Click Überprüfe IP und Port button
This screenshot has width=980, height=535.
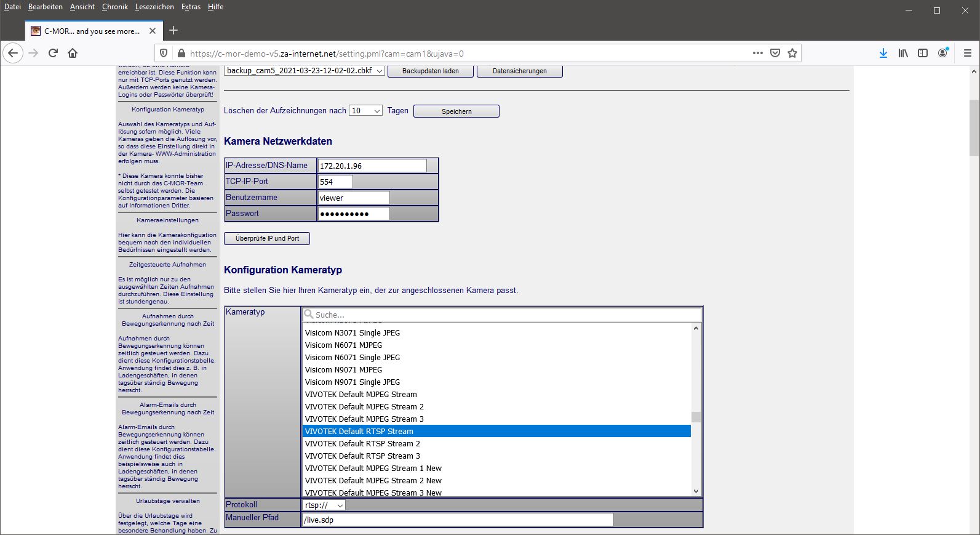tap(267, 238)
